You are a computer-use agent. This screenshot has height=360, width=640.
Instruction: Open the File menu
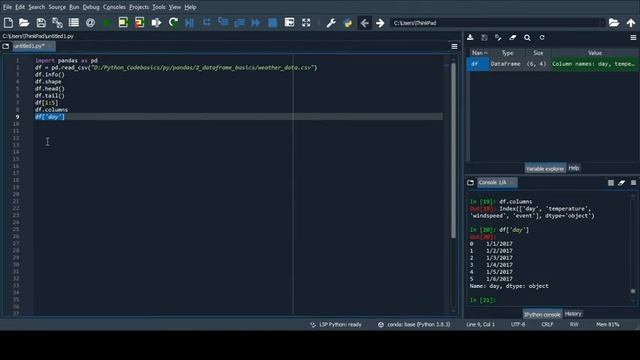(7, 7)
